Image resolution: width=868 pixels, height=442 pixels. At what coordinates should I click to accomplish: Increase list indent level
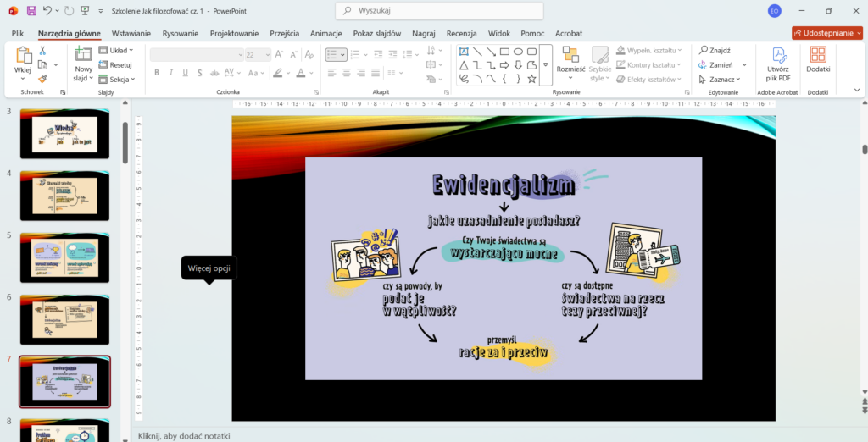point(392,55)
